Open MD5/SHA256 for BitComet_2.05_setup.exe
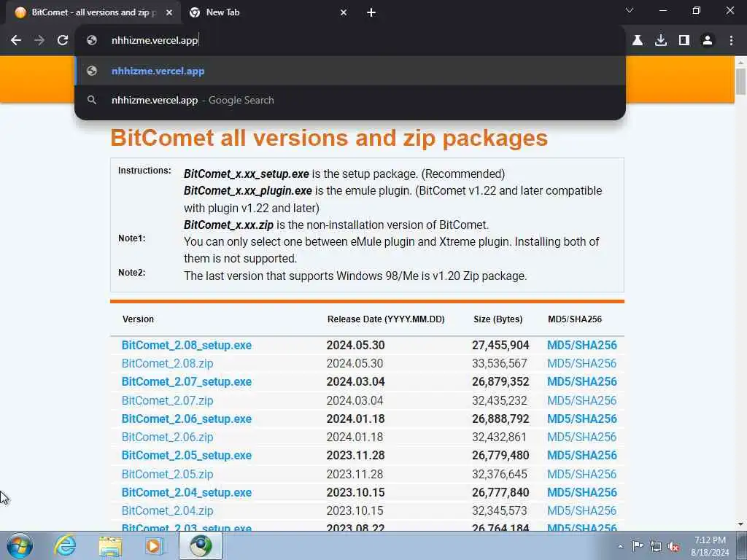Image resolution: width=747 pixels, height=560 pixels. [x=581, y=455]
